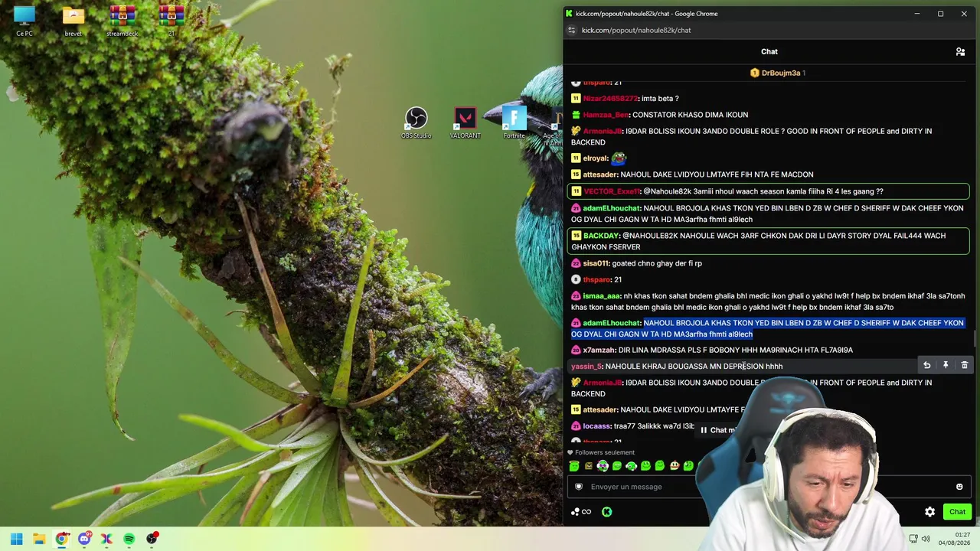Open VECTOR_Exxe user profile

[x=611, y=191]
